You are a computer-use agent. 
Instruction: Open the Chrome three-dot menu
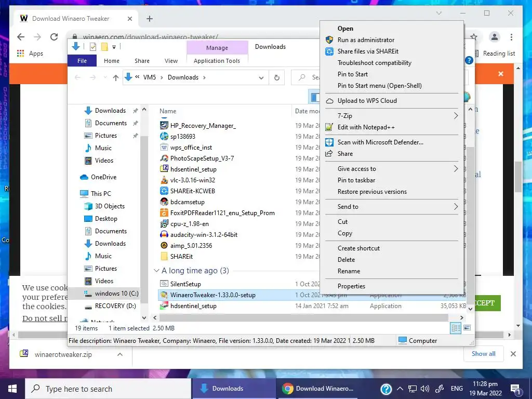(x=511, y=37)
